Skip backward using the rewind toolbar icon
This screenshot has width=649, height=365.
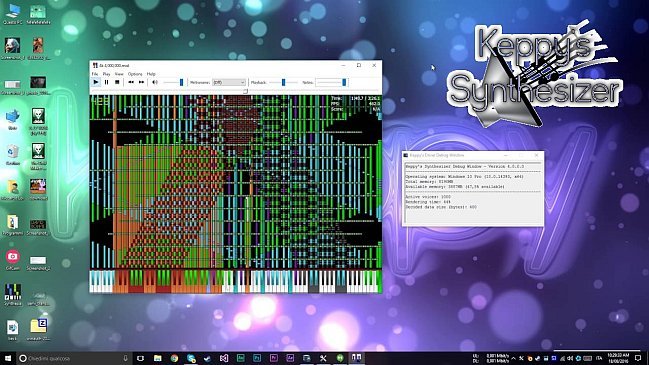(x=131, y=82)
